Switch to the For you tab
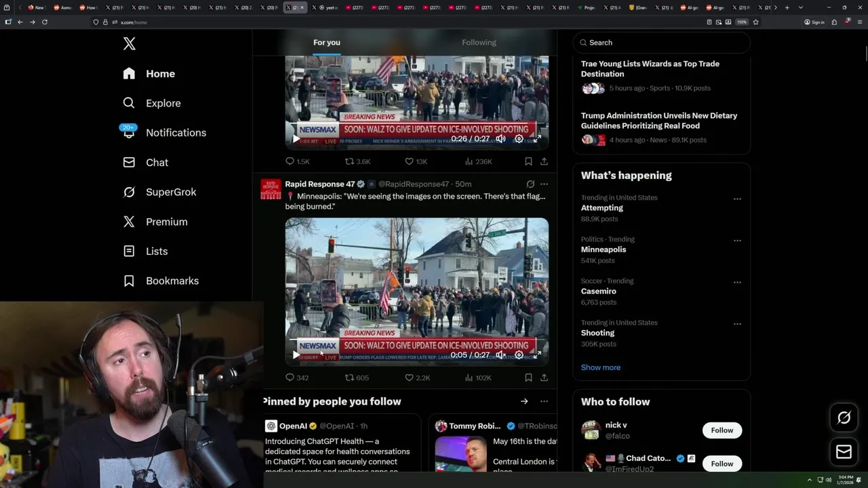Viewport: 868px width, 488px height. pyautogui.click(x=327, y=43)
